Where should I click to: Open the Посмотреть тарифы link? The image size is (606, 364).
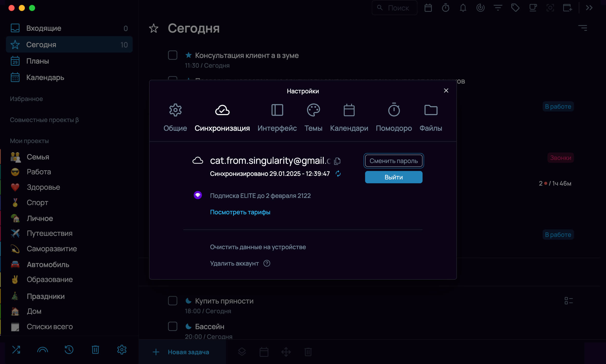click(x=240, y=212)
